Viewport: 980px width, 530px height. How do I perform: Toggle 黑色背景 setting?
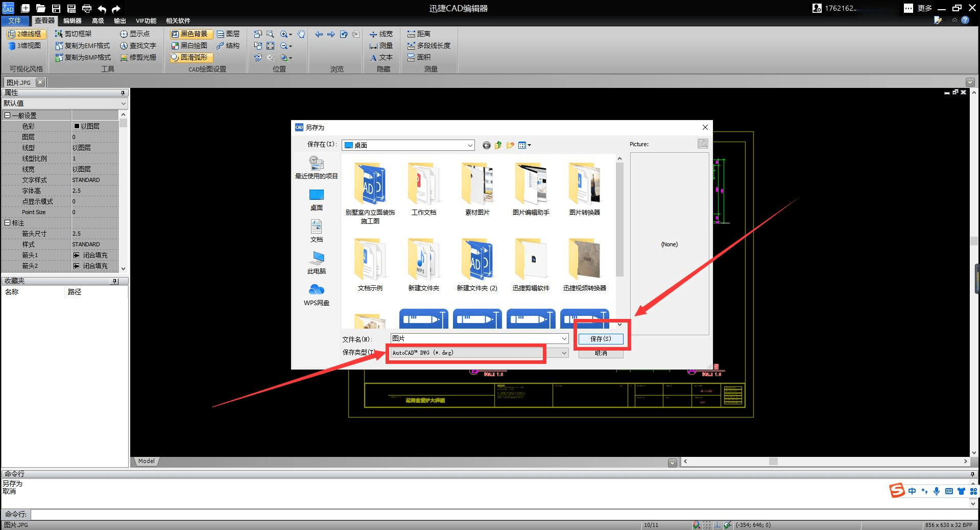click(190, 34)
